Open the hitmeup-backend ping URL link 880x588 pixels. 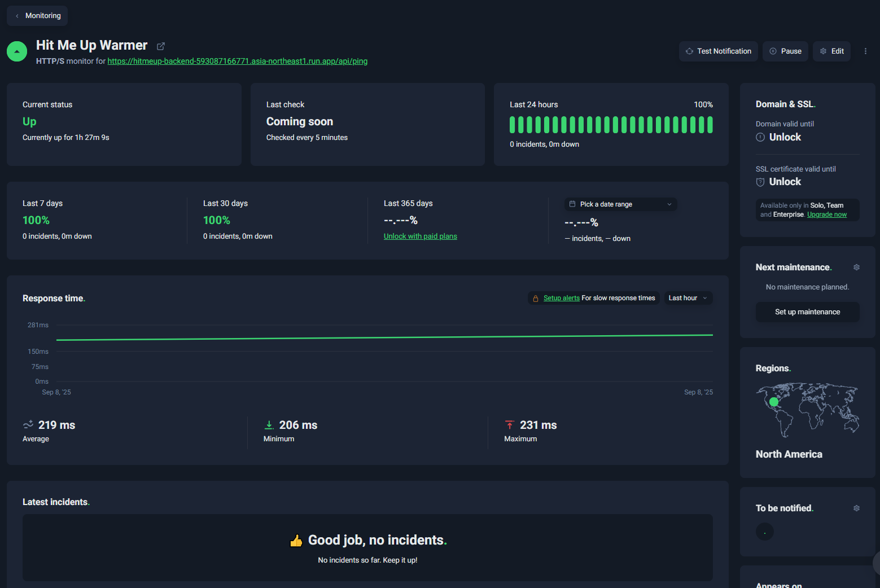point(238,61)
